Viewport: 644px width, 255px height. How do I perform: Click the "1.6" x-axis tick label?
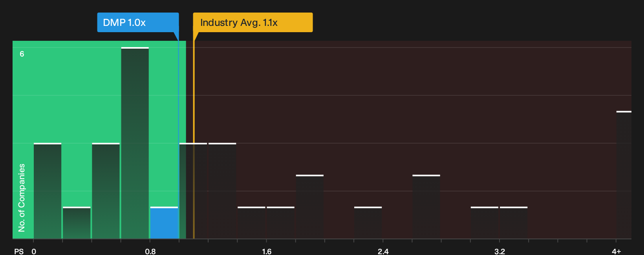coord(267,251)
